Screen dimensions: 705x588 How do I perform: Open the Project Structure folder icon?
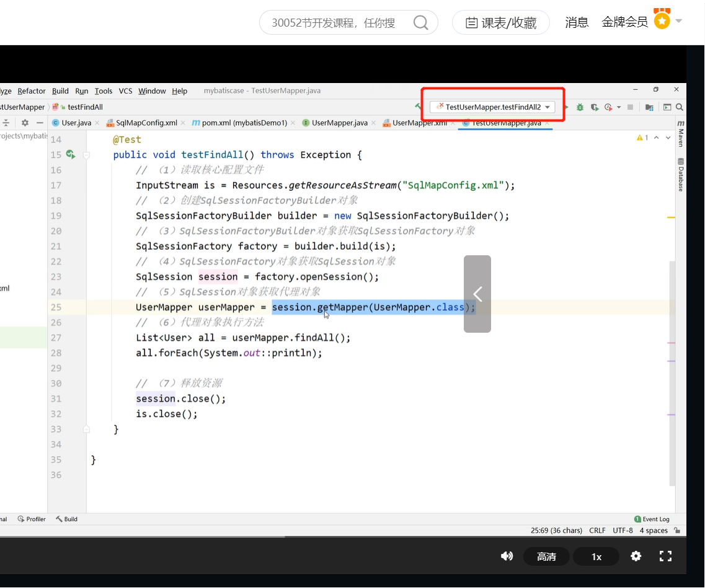[649, 107]
